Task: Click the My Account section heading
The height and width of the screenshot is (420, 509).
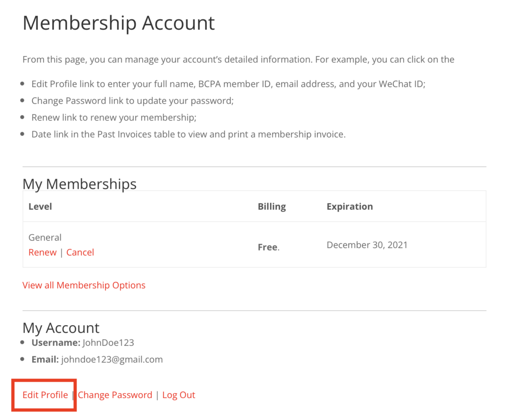Action: [61, 328]
